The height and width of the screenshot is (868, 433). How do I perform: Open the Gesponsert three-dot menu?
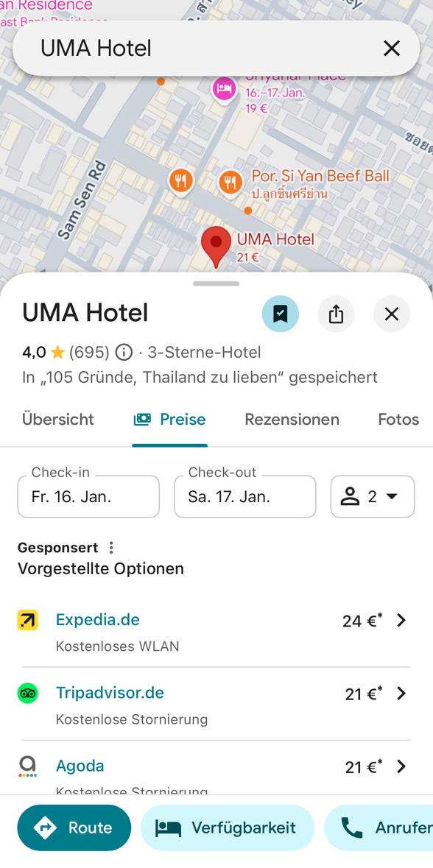[x=111, y=547]
